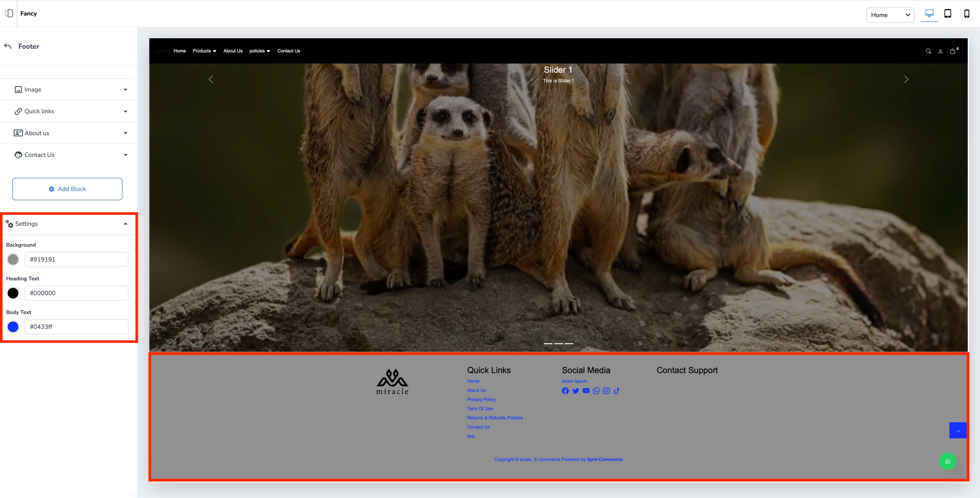Click the blue scroll-to-top arrow button

958,430
